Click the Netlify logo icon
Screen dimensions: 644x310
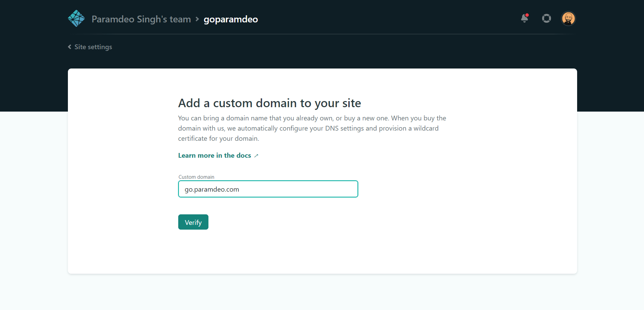(76, 18)
